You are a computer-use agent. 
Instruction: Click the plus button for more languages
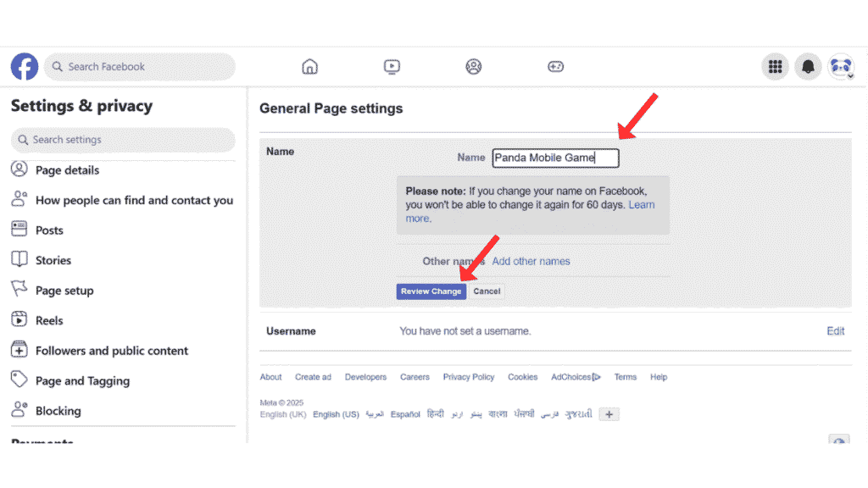609,414
